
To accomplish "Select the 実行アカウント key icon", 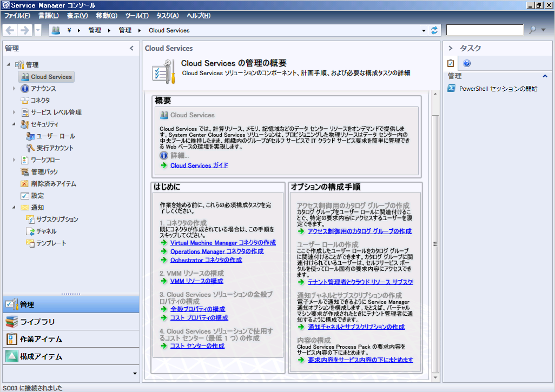I will coord(30,148).
